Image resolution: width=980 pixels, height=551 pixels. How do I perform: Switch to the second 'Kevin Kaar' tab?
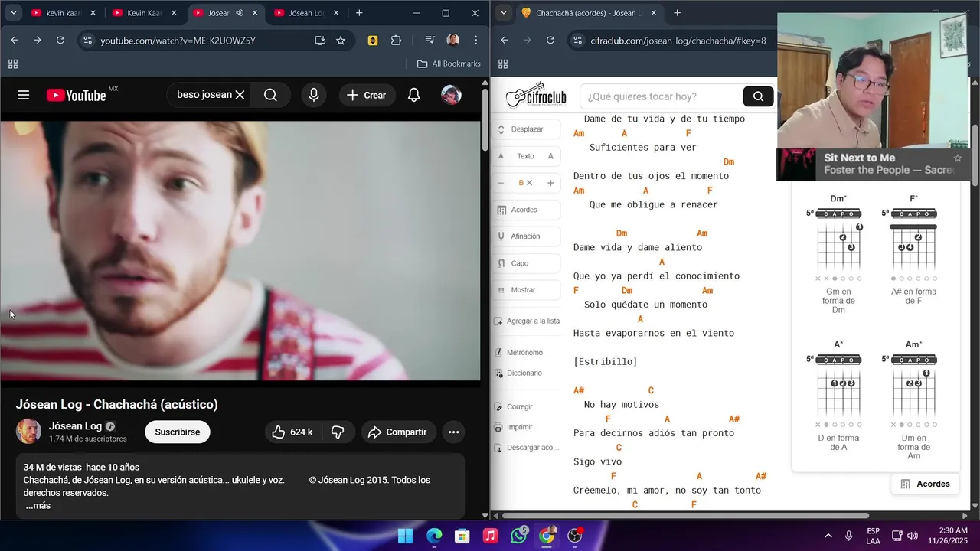tap(145, 13)
